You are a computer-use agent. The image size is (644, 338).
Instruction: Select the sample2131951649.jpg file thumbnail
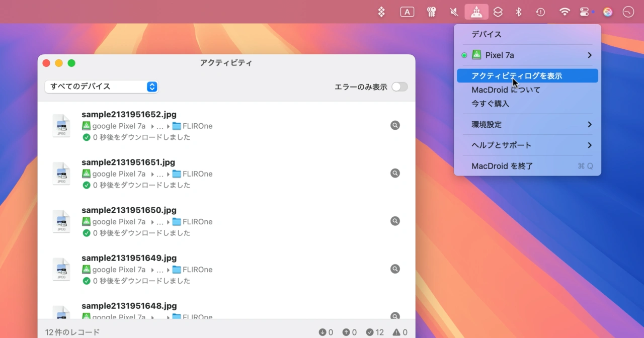pyautogui.click(x=61, y=269)
